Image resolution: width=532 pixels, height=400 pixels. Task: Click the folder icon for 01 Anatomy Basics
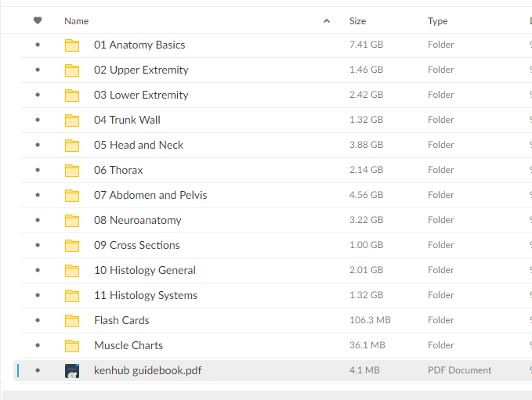click(x=72, y=45)
